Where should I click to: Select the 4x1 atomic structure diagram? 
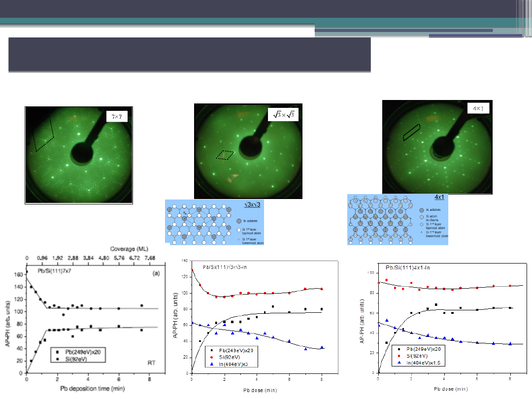pos(398,219)
